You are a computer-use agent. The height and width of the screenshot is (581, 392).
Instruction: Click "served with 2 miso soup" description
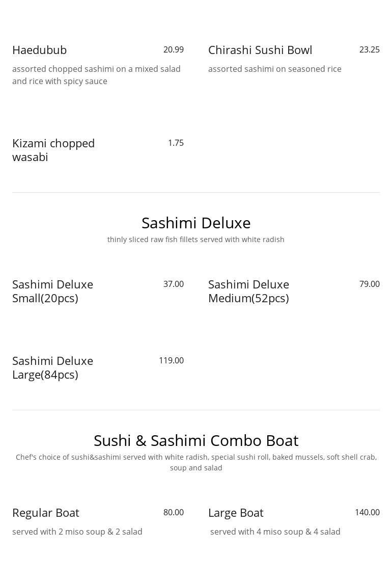pos(77,532)
